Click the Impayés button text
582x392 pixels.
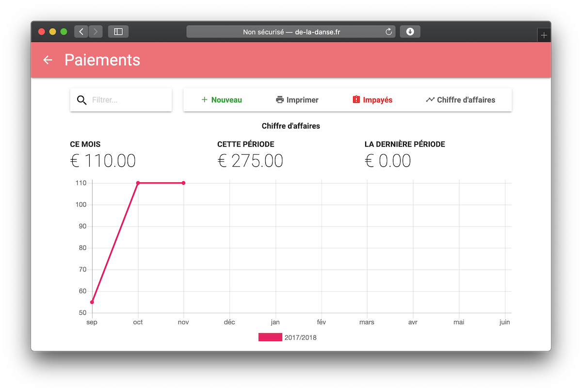pos(377,100)
